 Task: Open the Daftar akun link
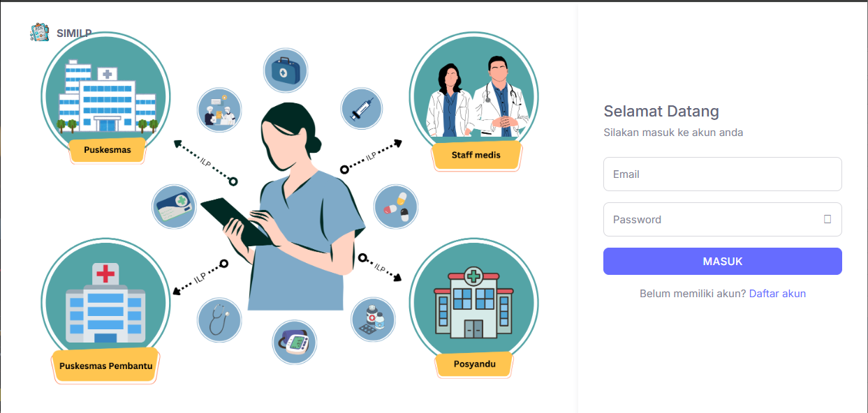[x=777, y=294]
